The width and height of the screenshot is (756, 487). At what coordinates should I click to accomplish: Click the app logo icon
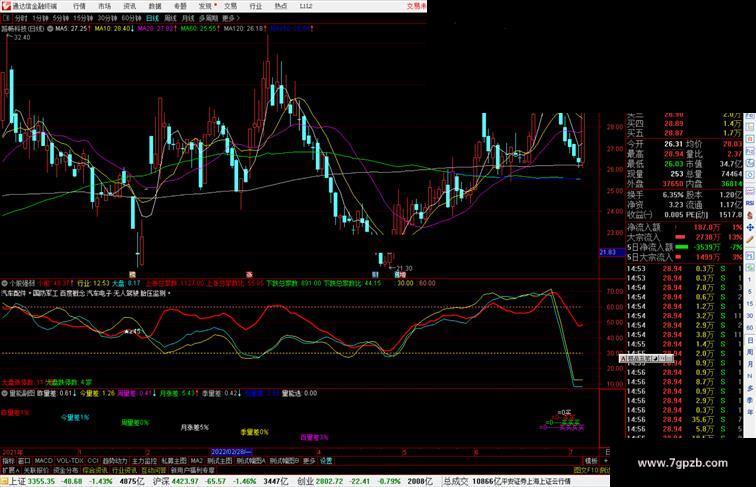coord(6,6)
